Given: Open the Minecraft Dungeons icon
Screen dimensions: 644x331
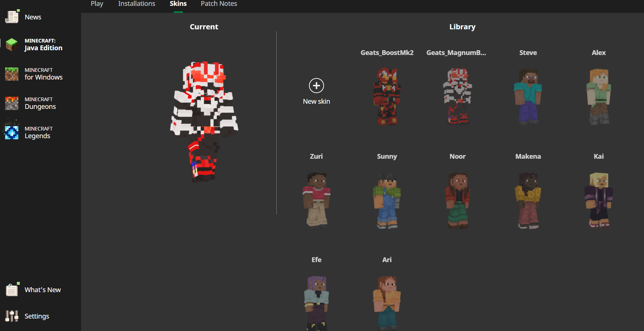Looking at the screenshot, I should tap(12, 103).
